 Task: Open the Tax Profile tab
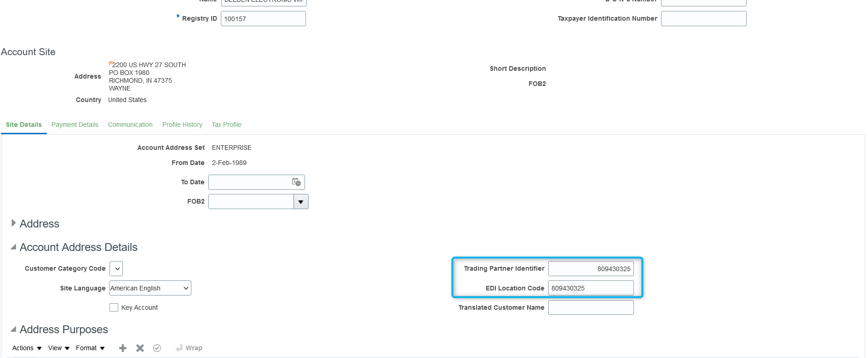click(226, 125)
